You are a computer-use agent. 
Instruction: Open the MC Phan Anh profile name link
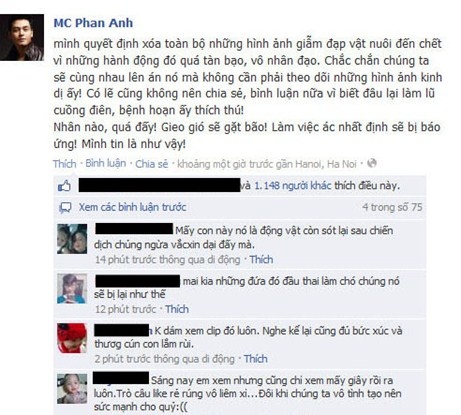pos(93,23)
